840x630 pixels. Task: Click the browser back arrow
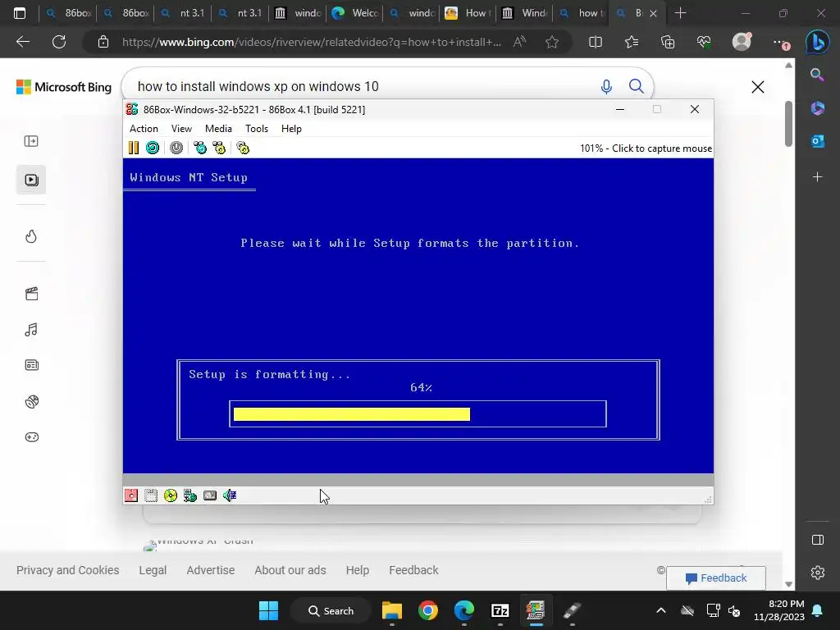coord(22,42)
